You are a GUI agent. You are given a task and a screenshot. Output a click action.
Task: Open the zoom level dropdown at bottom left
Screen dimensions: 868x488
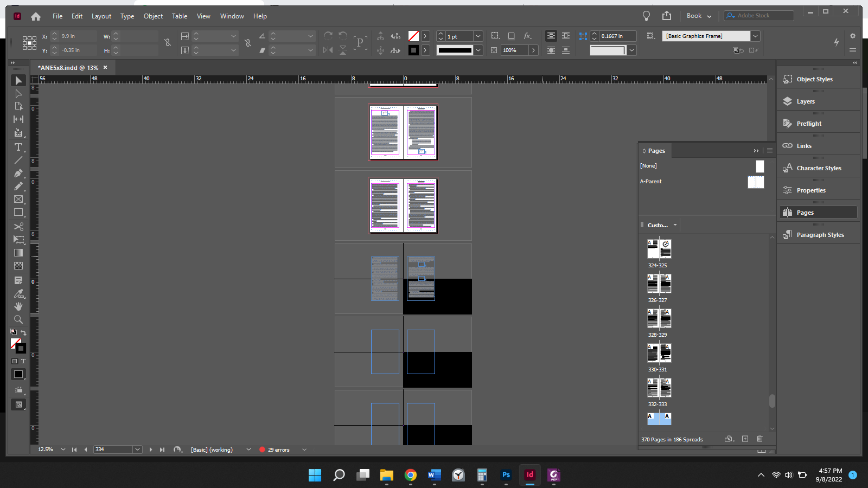[62, 449]
